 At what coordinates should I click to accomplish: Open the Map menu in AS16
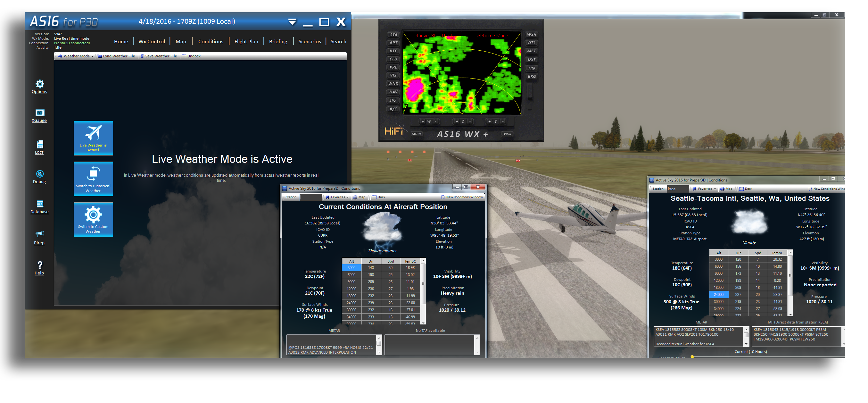(181, 41)
